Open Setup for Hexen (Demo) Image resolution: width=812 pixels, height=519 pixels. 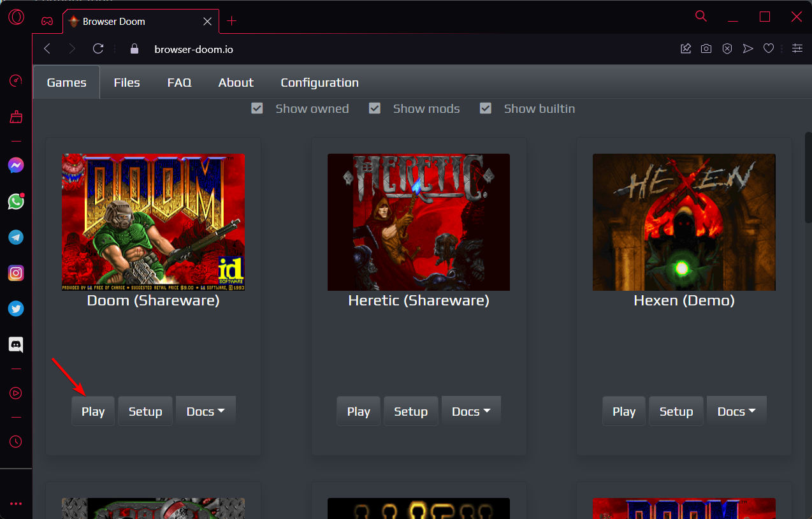[676, 411]
